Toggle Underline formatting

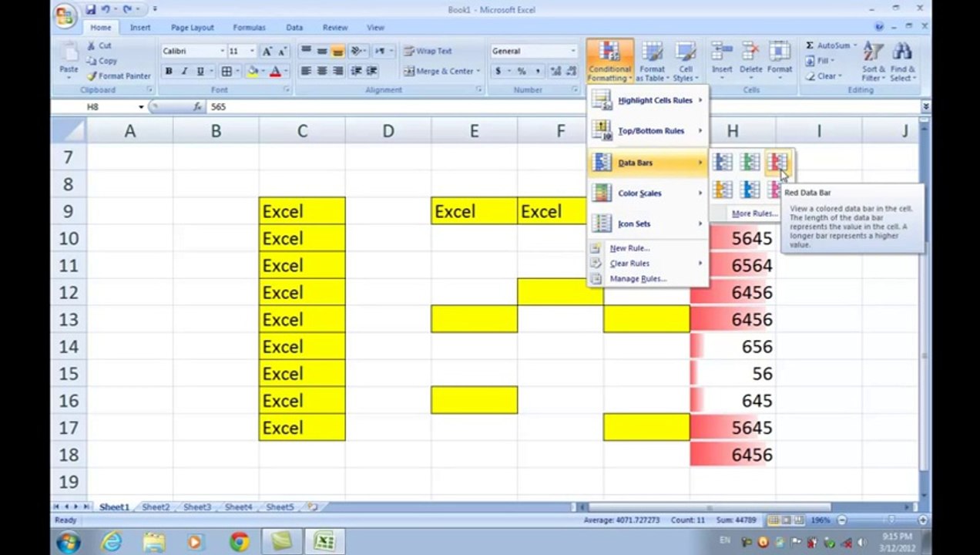point(200,71)
